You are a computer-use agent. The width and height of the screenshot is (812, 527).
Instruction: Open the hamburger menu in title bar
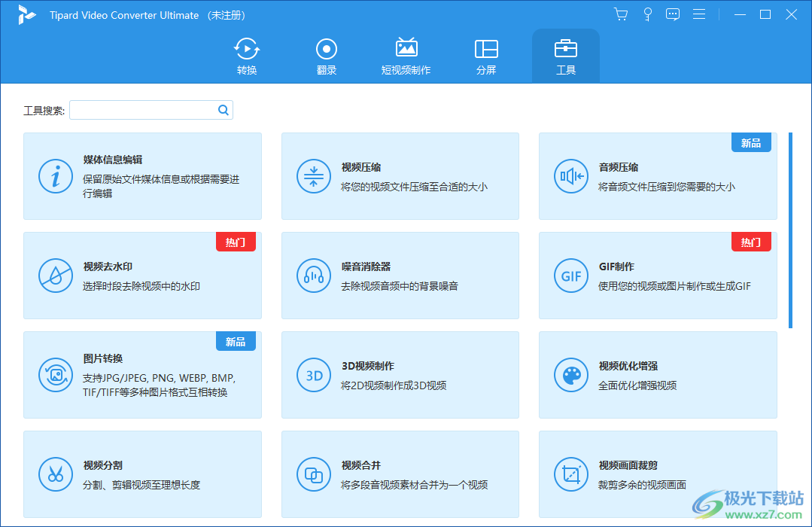[699, 14]
